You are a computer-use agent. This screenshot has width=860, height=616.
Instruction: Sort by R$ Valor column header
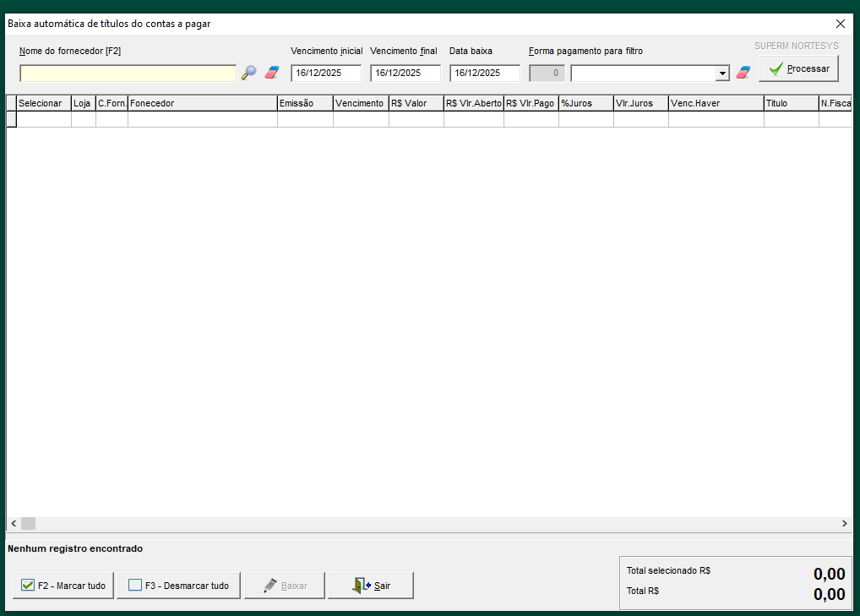[416, 103]
